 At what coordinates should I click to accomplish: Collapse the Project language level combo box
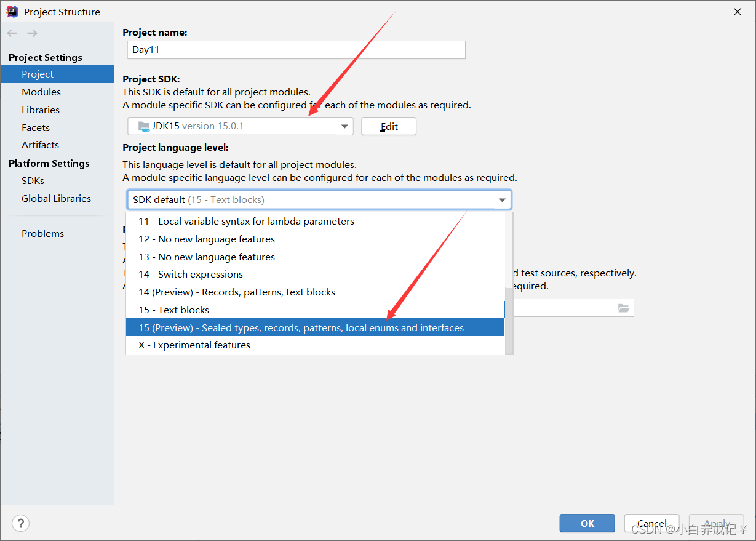coord(319,200)
